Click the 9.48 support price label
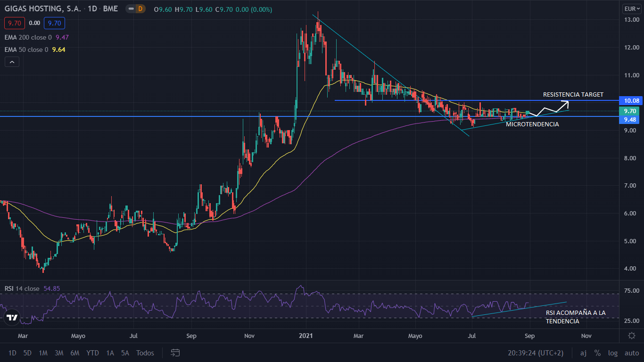 tap(630, 120)
